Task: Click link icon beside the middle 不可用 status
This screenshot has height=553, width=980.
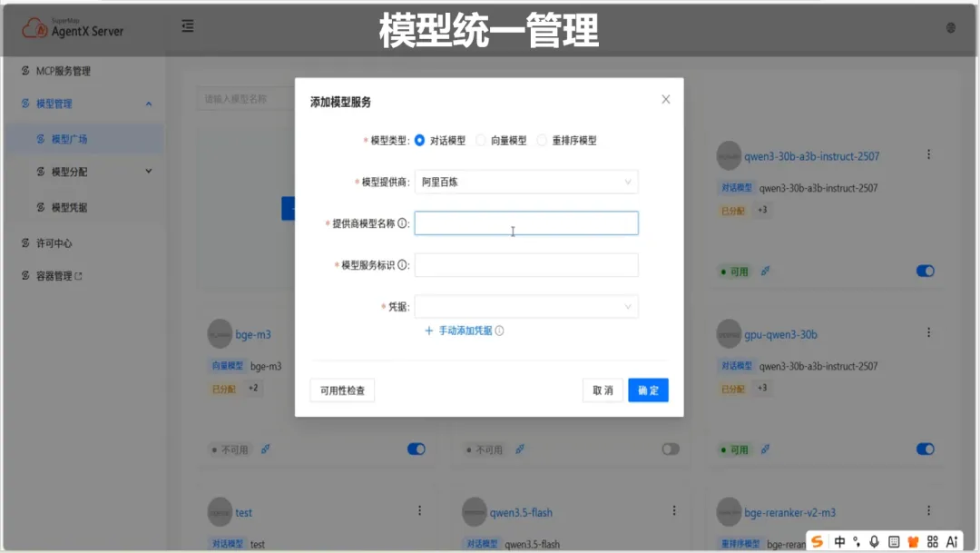Action: [x=520, y=449]
